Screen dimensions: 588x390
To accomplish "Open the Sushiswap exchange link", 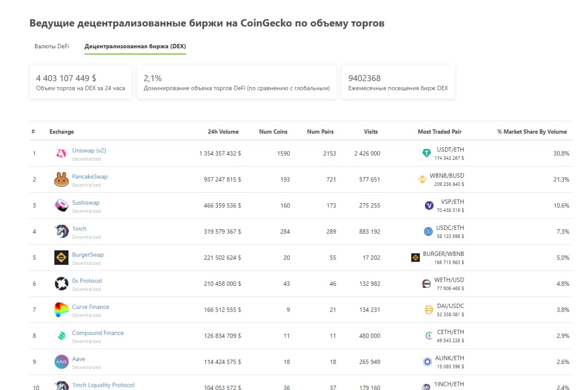I will coord(86,203).
